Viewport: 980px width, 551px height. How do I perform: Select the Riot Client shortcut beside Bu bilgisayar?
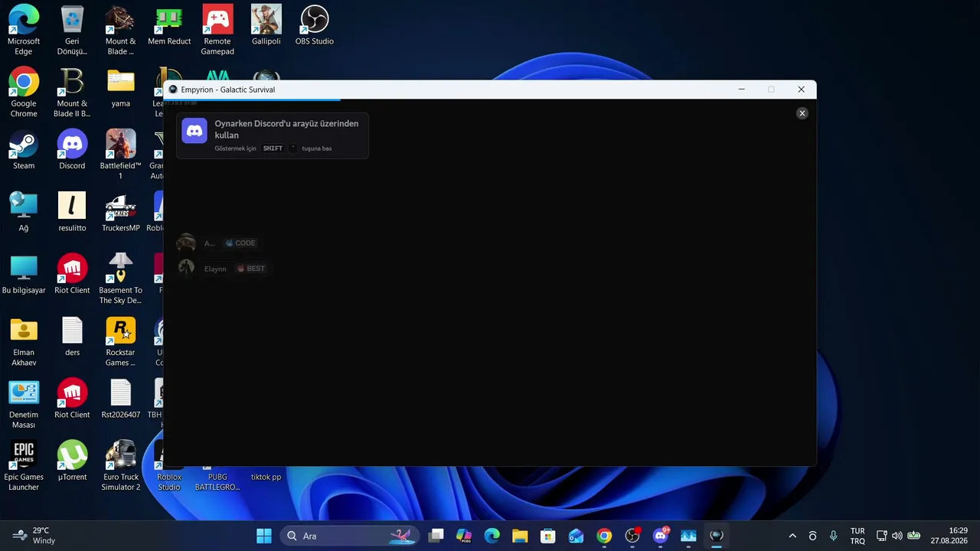pos(72,274)
